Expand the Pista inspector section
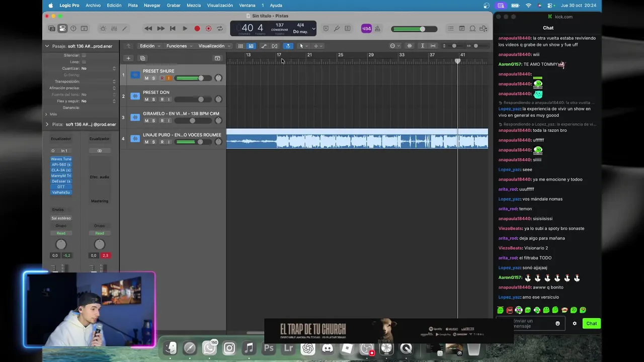Image resolution: width=644 pixels, height=362 pixels. pos(47,124)
